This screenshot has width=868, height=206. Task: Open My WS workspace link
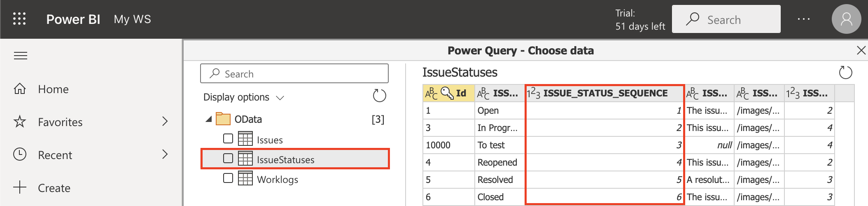click(x=132, y=19)
